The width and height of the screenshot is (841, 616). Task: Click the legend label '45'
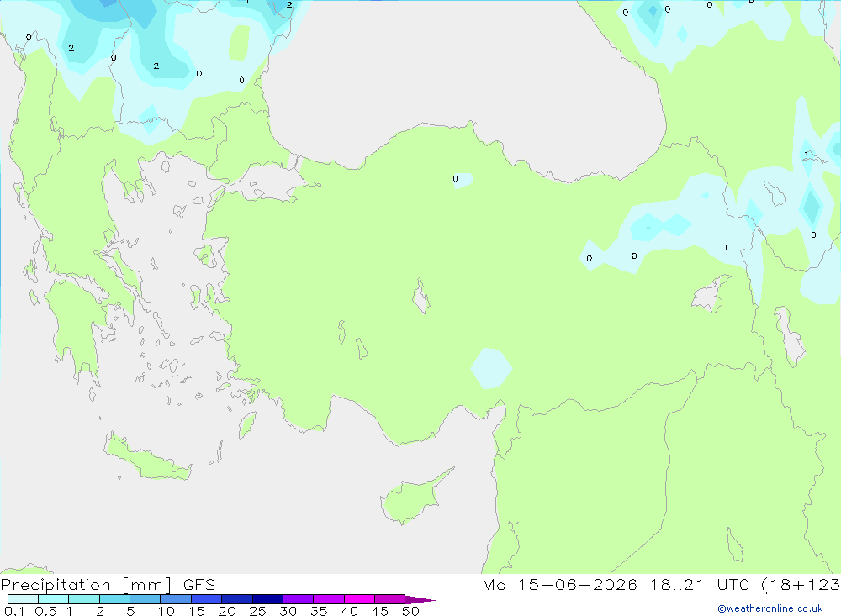[380, 611]
